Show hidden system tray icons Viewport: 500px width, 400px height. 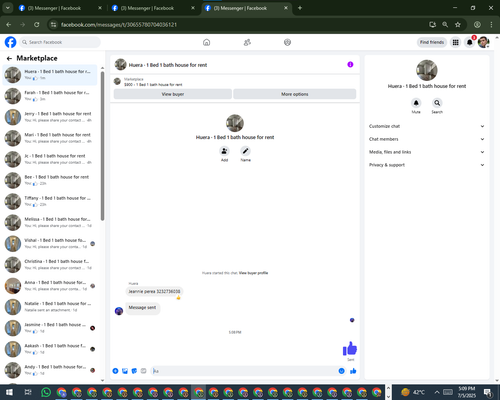pos(437,392)
